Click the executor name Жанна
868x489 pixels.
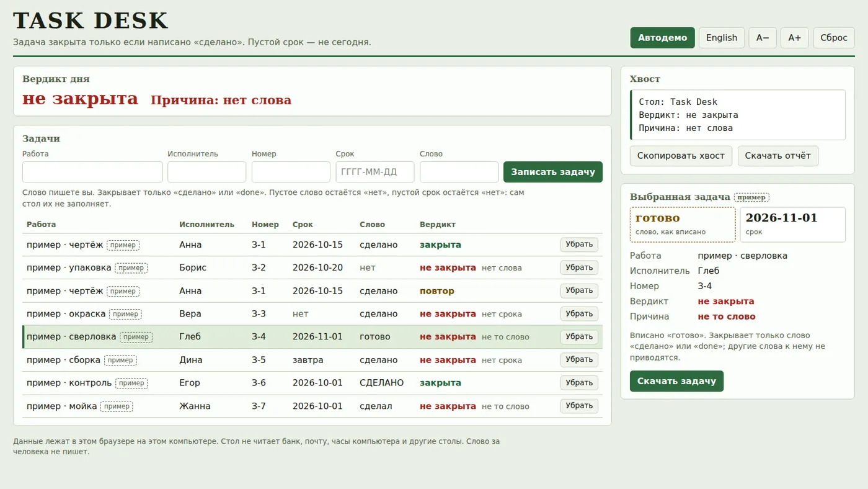pyautogui.click(x=195, y=406)
